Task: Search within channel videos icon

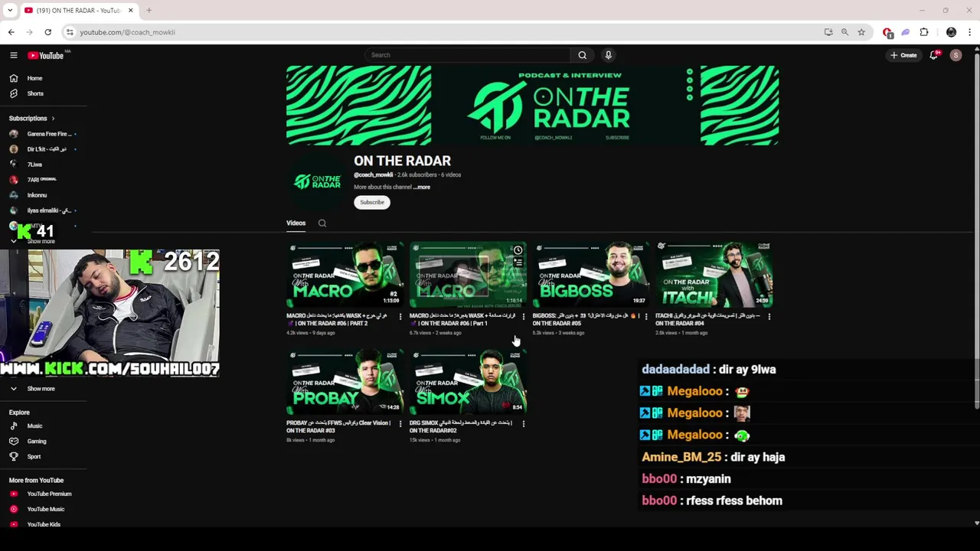Action: click(x=322, y=223)
